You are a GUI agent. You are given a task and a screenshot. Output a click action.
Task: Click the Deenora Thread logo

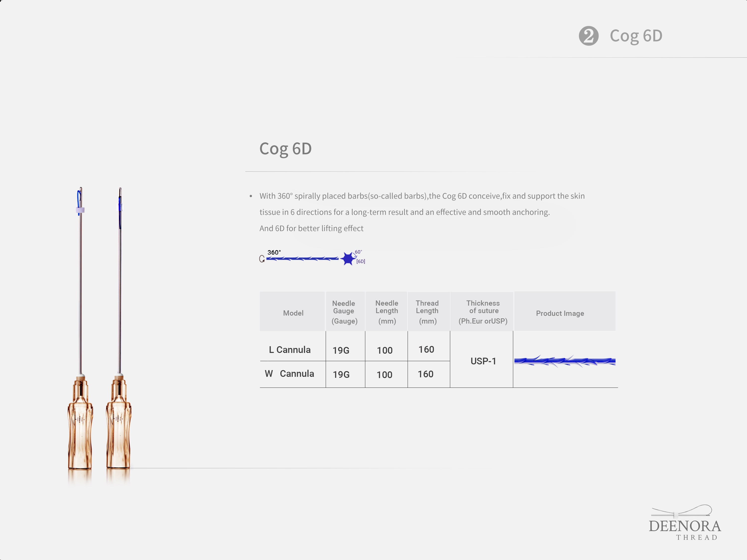(x=685, y=523)
